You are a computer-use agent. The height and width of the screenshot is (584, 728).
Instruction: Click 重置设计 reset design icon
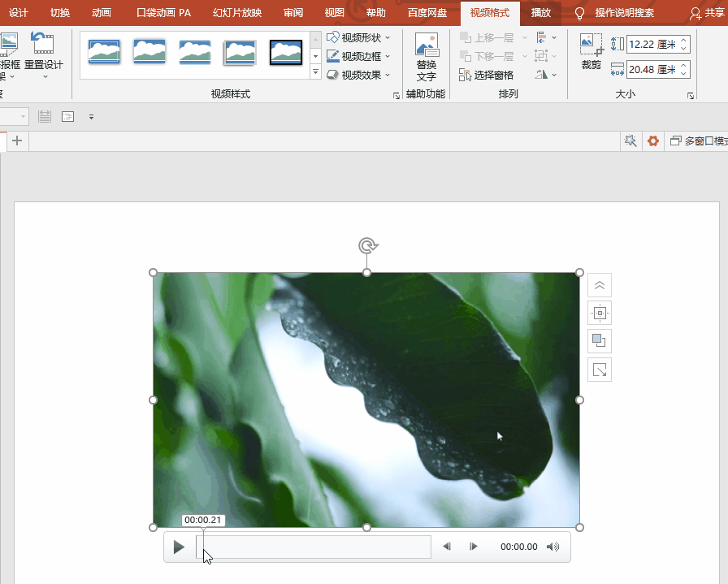[43, 43]
